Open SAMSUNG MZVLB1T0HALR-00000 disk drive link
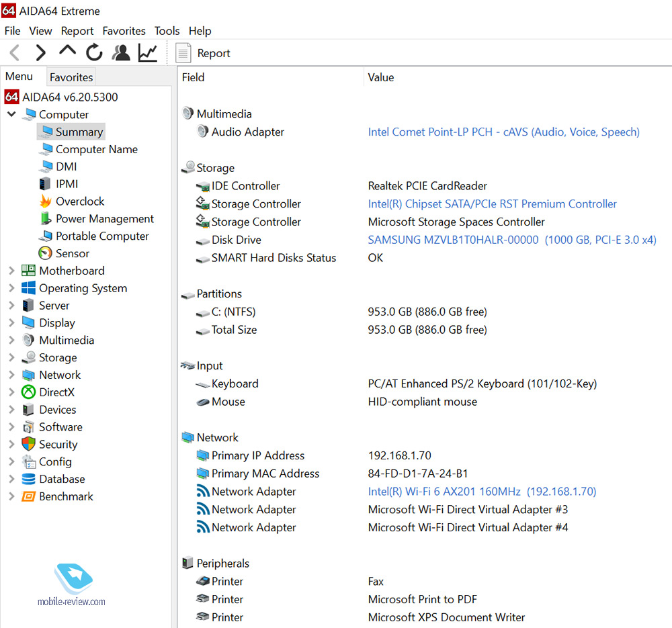The width and height of the screenshot is (672, 628). click(512, 240)
